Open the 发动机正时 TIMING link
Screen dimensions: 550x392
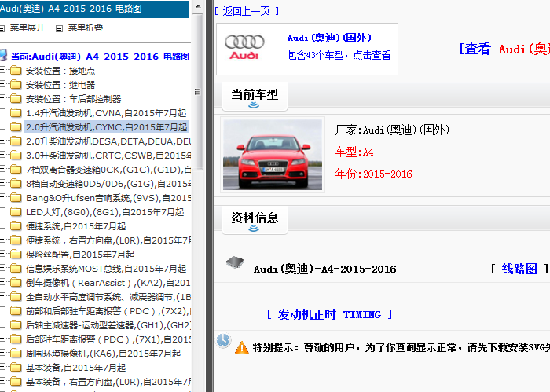[x=329, y=314]
